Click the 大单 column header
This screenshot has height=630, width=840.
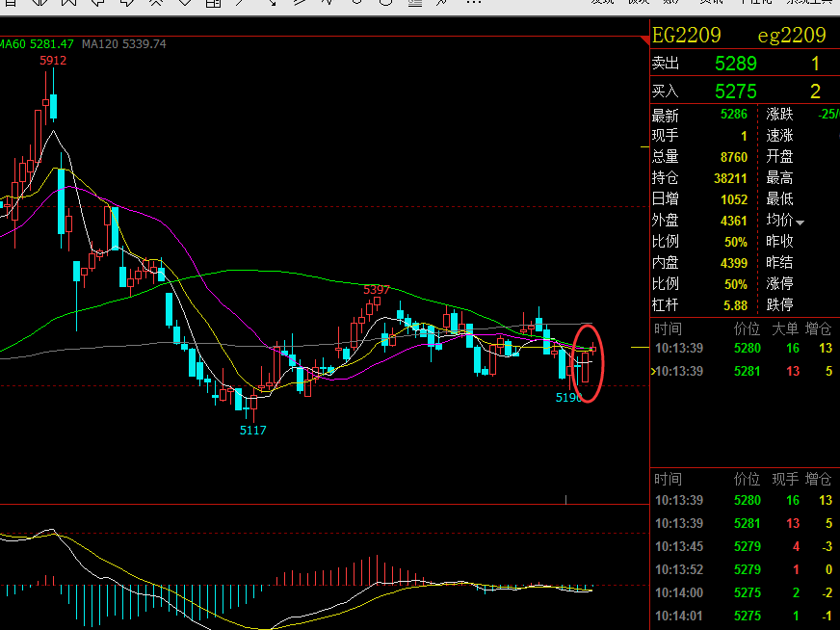(785, 328)
